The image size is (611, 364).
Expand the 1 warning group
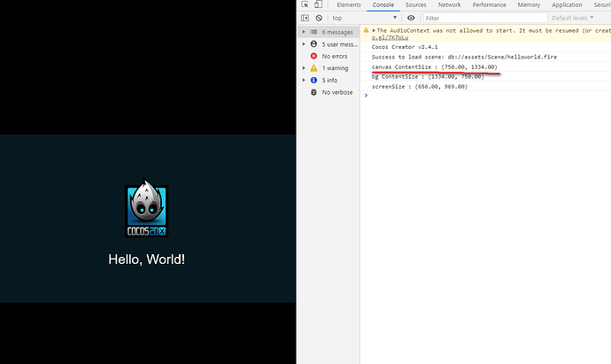point(304,68)
